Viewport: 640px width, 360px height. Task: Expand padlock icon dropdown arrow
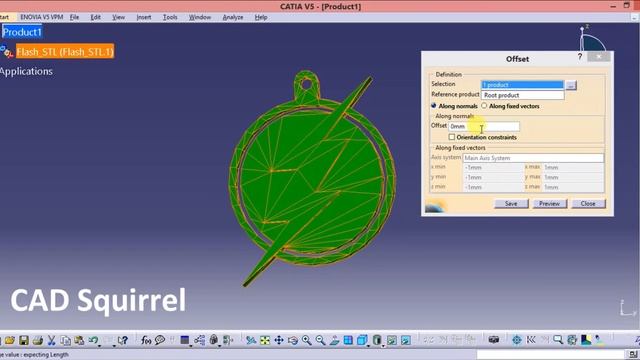[219, 346]
